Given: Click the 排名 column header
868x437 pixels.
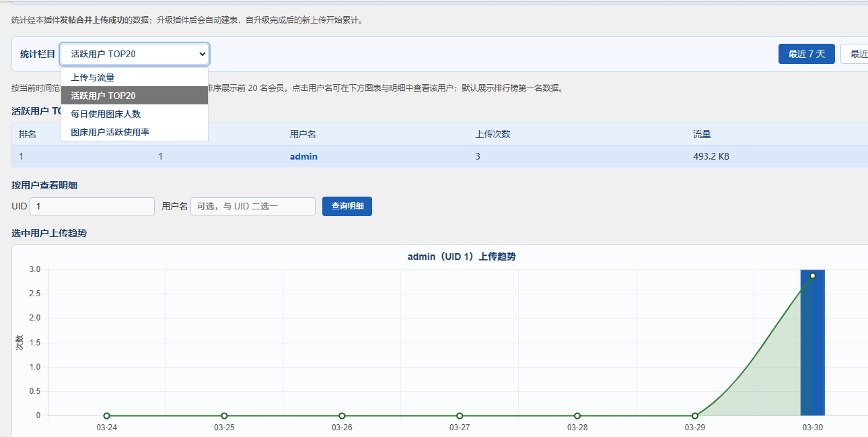Looking at the screenshot, I should (x=26, y=133).
